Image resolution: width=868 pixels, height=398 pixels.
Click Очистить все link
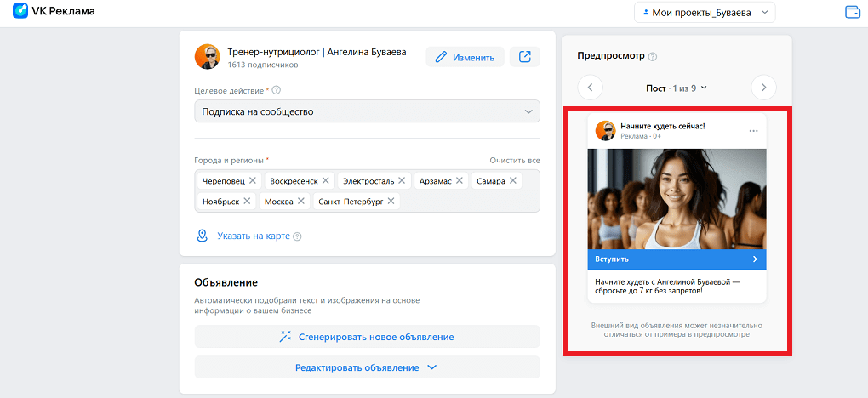coord(514,161)
